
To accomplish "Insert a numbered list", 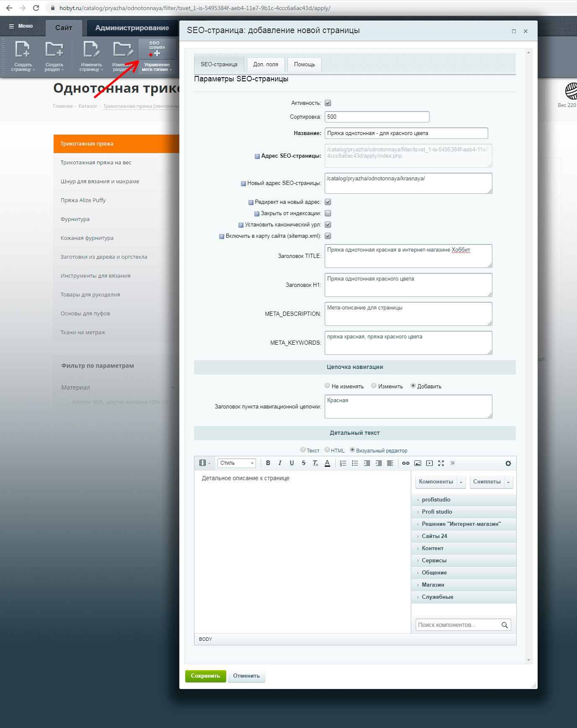I will pyautogui.click(x=343, y=463).
